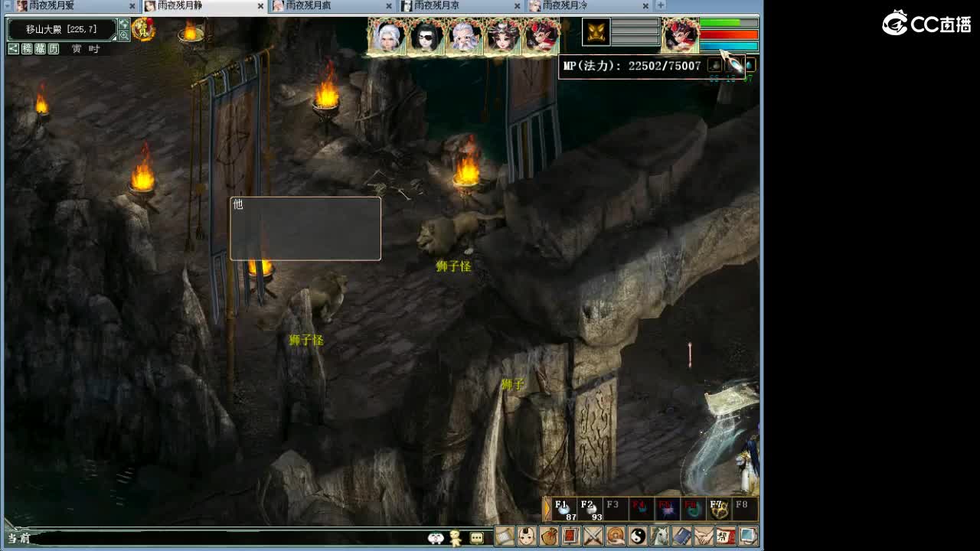Activate the F7 golden emblem skill
Image resolution: width=980 pixels, height=551 pixels.
[x=718, y=510]
